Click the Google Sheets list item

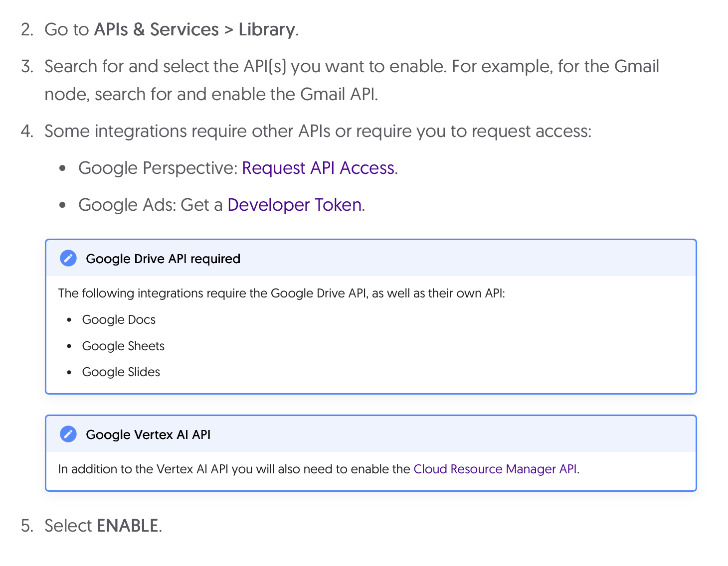tap(123, 346)
